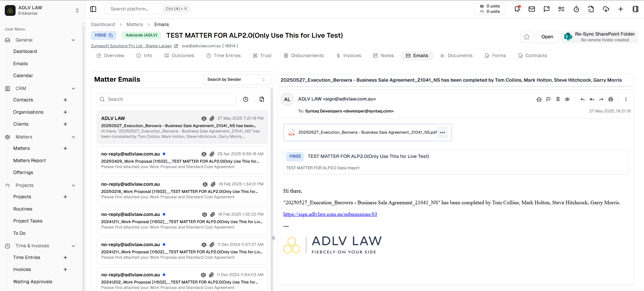Switch to the Documents tab

pyautogui.click(x=456, y=56)
